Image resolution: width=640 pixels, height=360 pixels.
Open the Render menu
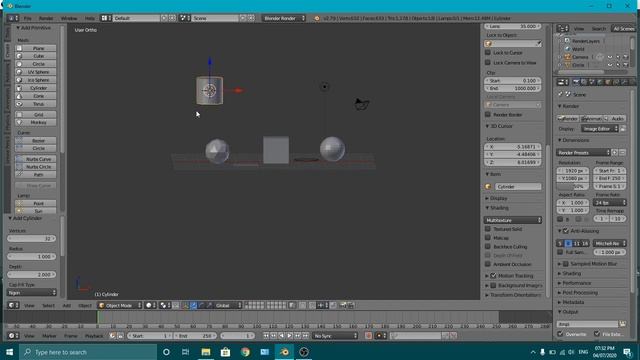coord(46,18)
